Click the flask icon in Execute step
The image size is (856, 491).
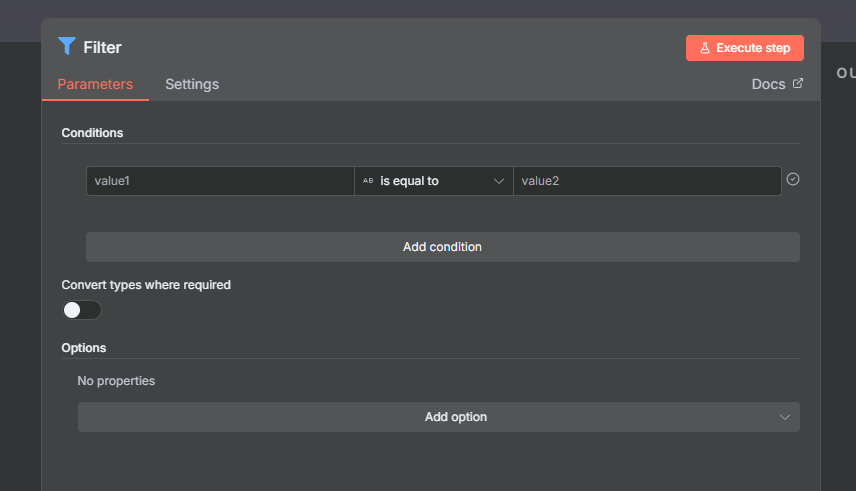point(705,48)
